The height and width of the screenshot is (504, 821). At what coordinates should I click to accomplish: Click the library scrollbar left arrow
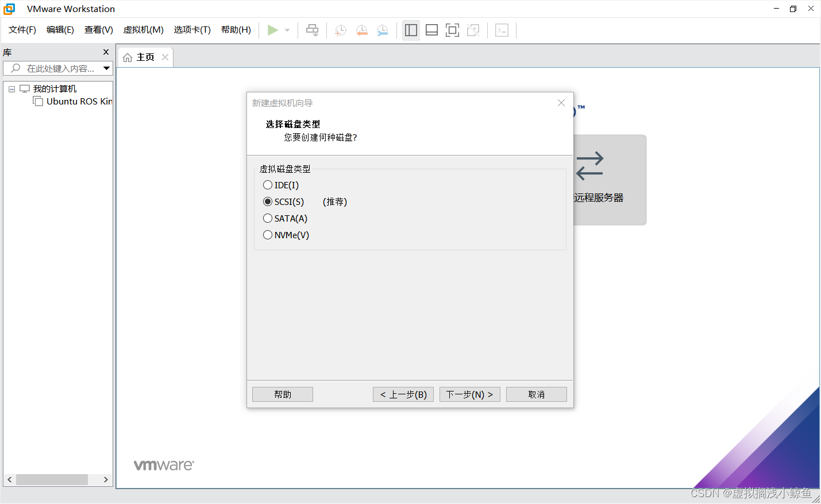click(10, 479)
